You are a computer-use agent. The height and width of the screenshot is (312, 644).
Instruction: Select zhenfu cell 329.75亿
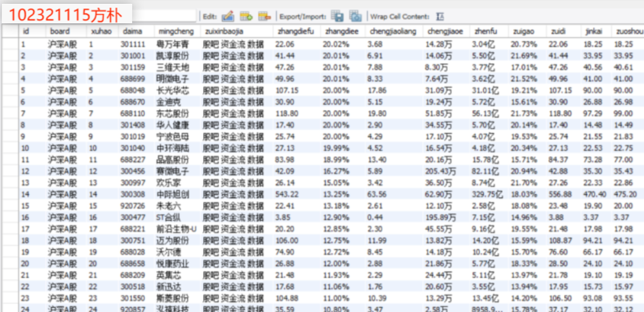[x=489, y=194]
